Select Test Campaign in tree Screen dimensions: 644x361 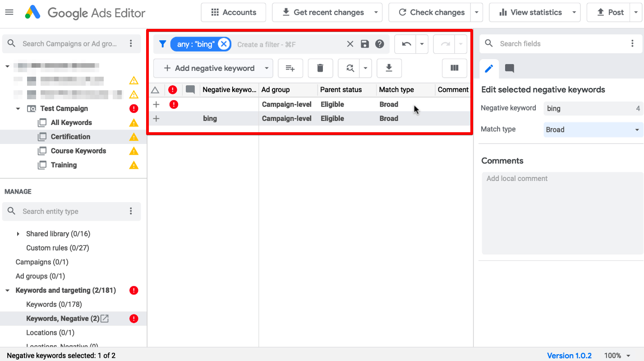64,109
